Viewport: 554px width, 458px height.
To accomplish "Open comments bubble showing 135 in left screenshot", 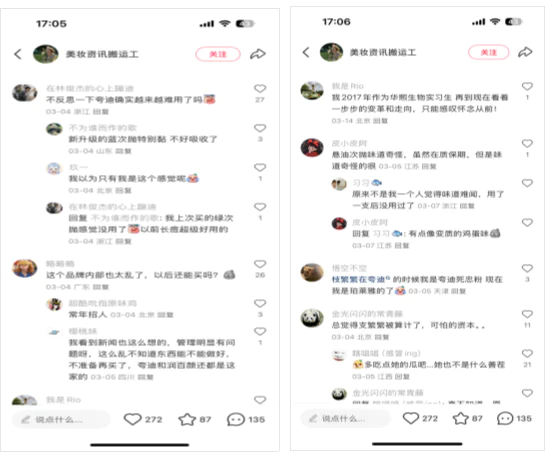I will (236, 419).
